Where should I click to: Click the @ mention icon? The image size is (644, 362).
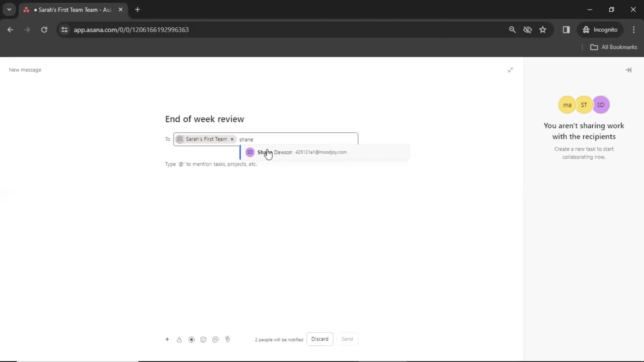pos(216,340)
